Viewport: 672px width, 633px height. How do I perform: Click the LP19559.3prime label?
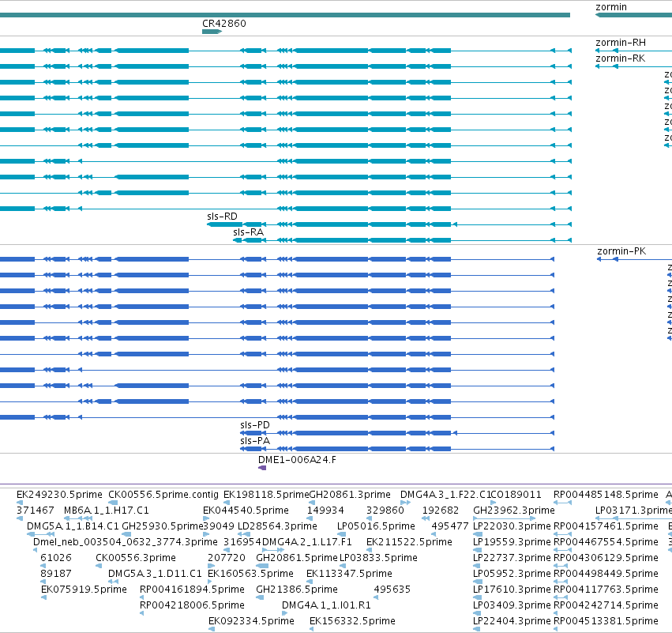(x=512, y=541)
